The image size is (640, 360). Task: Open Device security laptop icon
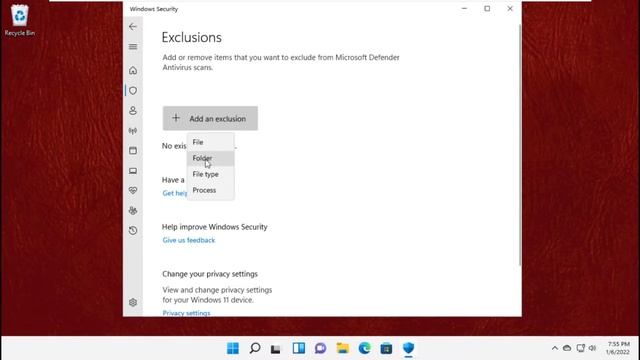coord(133,171)
